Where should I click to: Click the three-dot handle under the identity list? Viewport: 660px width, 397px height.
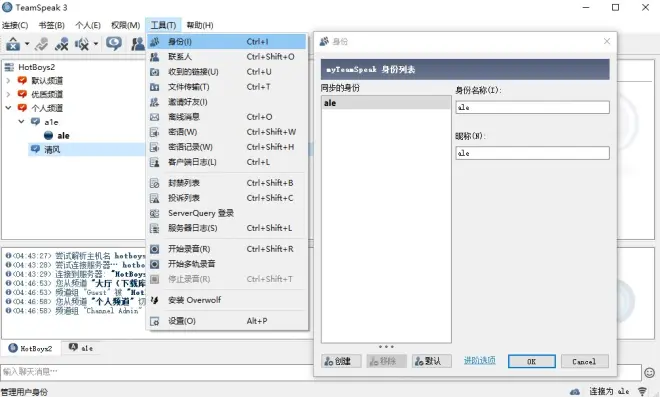point(386,347)
